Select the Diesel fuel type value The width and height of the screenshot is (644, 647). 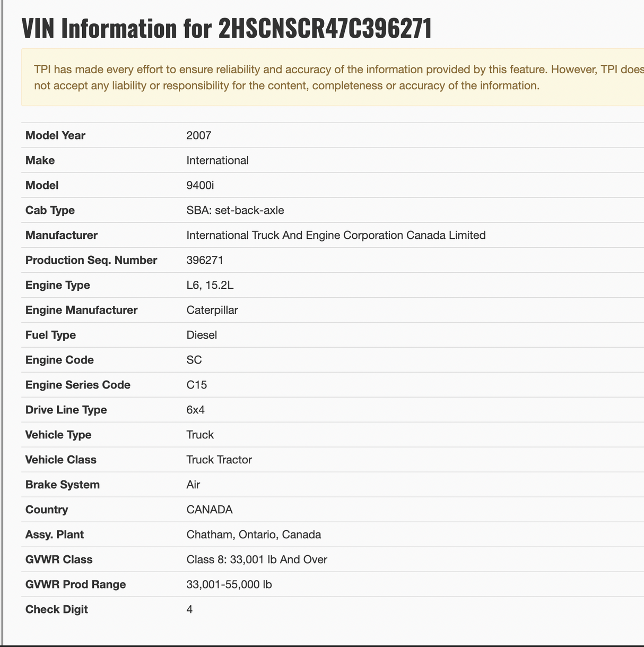pos(202,335)
